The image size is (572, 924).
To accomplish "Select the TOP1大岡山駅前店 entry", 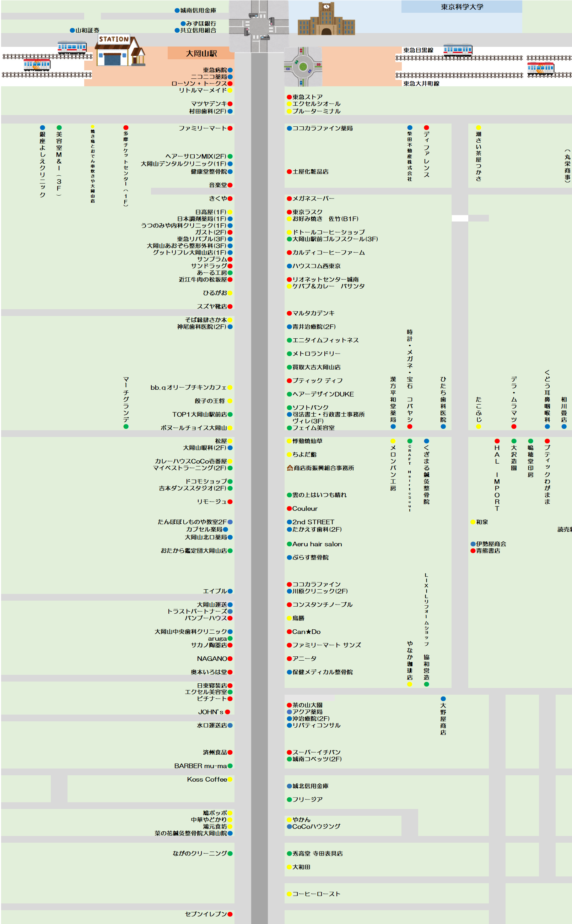I will point(203,415).
